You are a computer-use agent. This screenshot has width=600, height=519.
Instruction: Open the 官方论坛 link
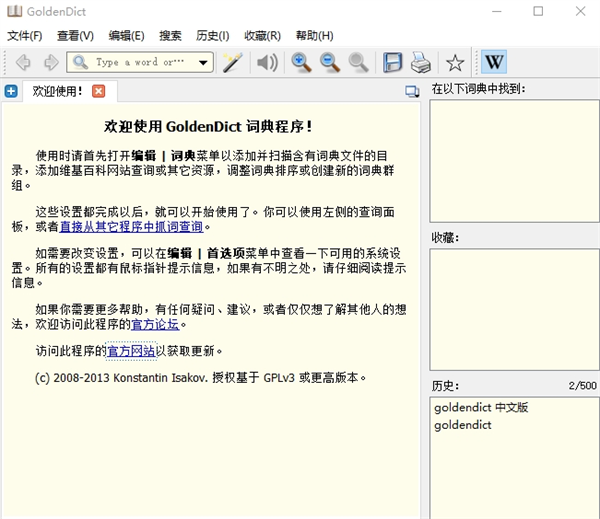155,325
